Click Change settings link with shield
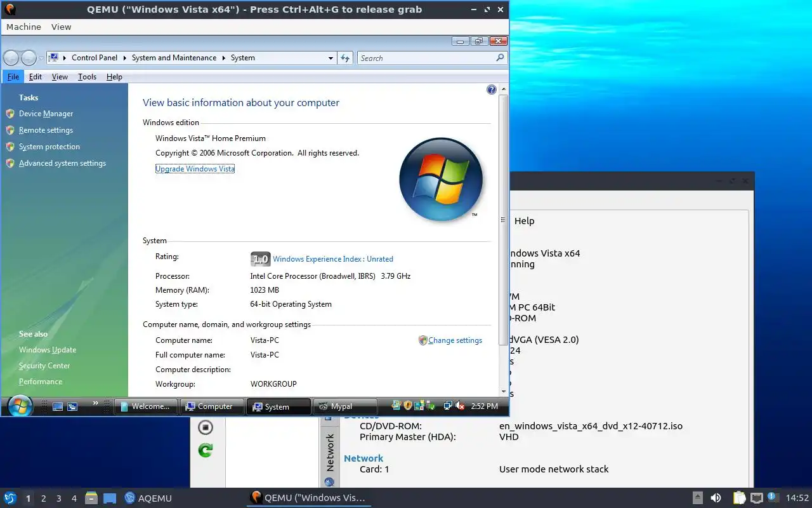Viewport: 812px width, 508px height. 455,340
